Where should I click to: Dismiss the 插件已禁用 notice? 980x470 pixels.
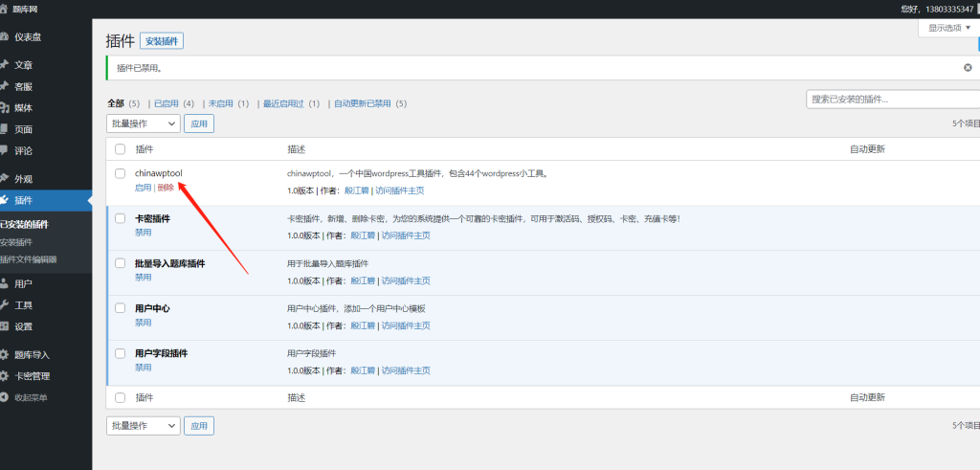[968, 68]
